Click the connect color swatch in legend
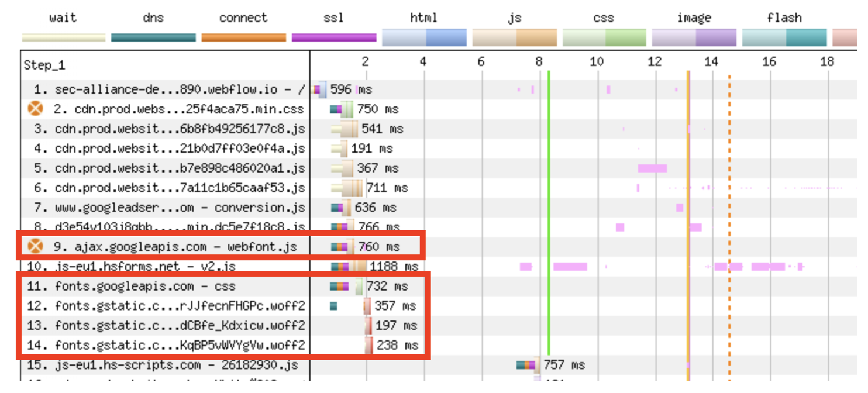868x393 pixels. [244, 37]
